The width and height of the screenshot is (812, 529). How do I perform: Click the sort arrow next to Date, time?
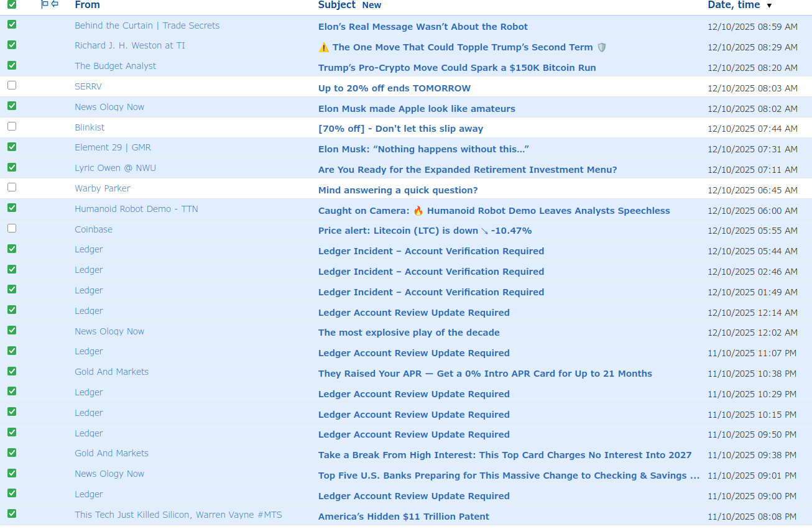[769, 6]
